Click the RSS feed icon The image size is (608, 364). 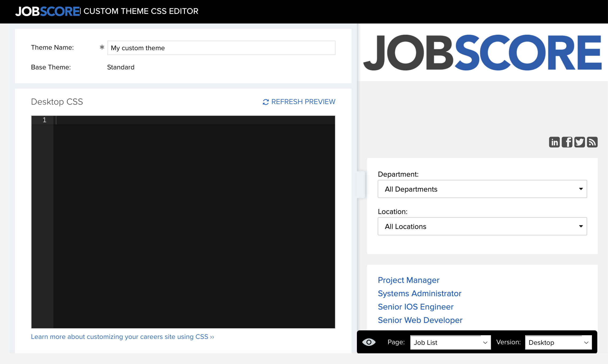click(x=592, y=142)
